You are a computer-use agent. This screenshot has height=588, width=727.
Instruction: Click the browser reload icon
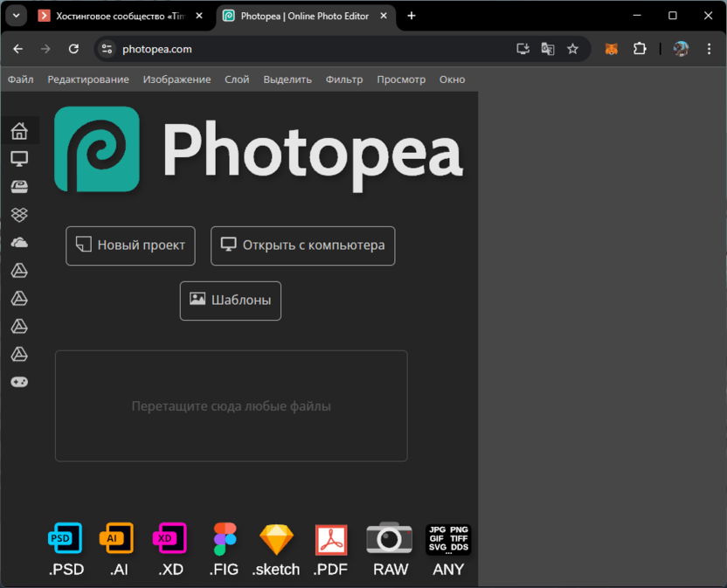pos(73,49)
